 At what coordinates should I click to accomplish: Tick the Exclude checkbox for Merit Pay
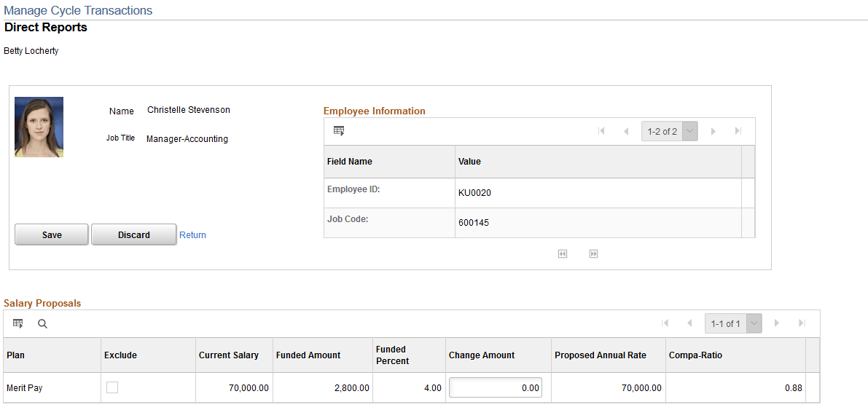pyautogui.click(x=112, y=388)
